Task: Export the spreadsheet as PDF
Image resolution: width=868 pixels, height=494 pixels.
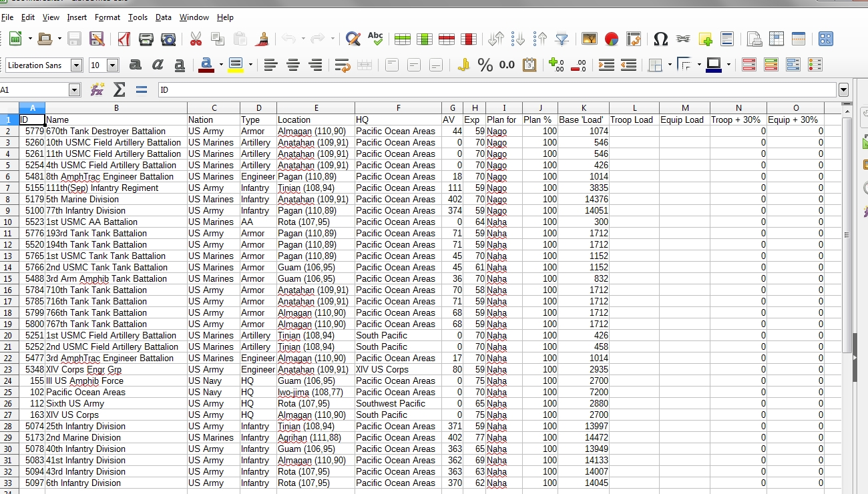Action: point(124,38)
